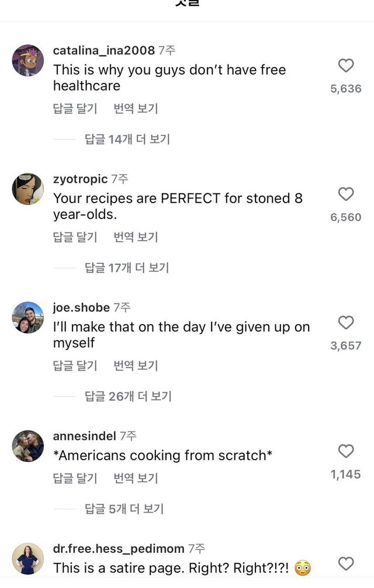The width and height of the screenshot is (374, 588).
Task: Like catalina_ina2008's comment with the heart
Action: pos(346,65)
